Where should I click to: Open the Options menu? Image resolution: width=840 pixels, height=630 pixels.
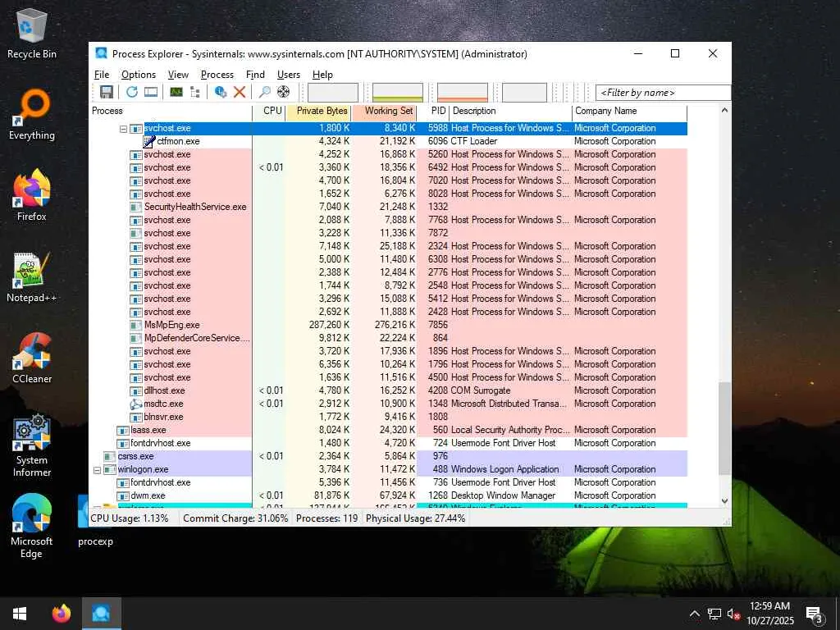[x=138, y=75]
